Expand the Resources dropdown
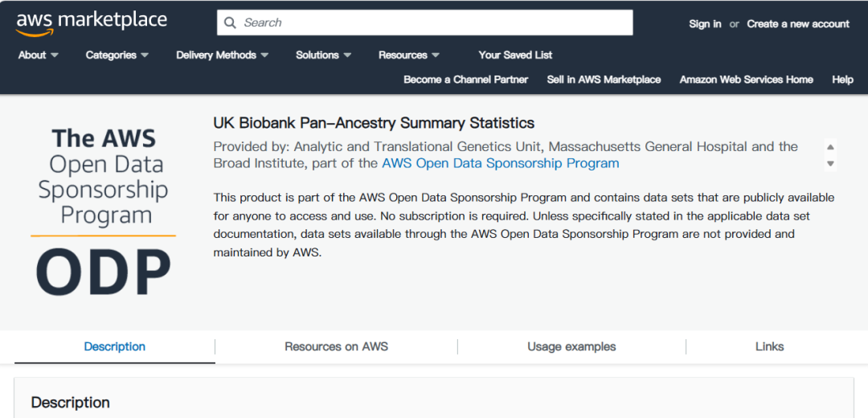Image resolution: width=868 pixels, height=418 pixels. coord(409,55)
